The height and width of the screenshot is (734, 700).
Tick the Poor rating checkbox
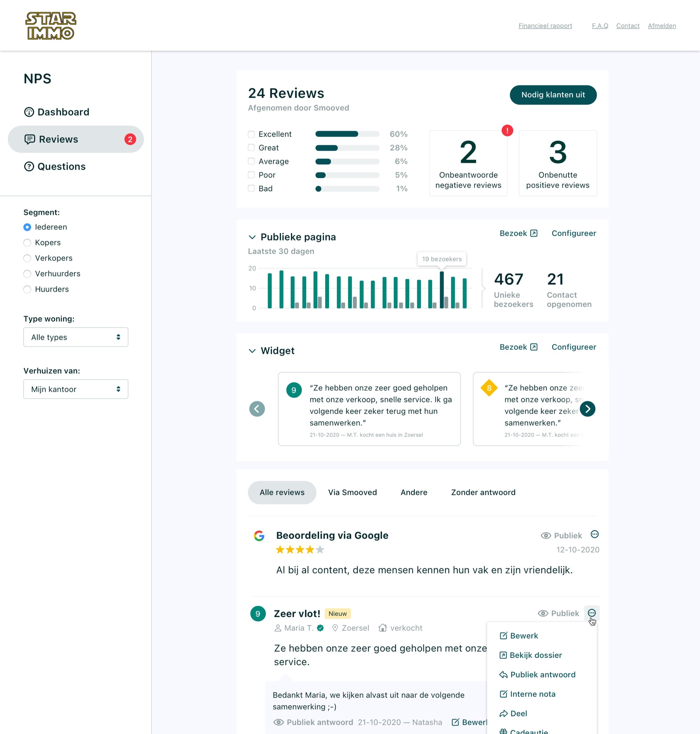[251, 175]
